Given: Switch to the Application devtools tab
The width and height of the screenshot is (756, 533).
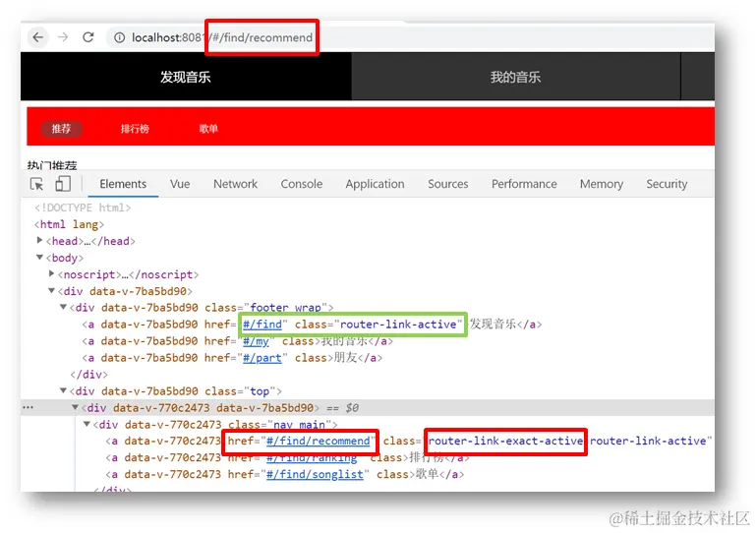Looking at the screenshot, I should click(x=375, y=184).
